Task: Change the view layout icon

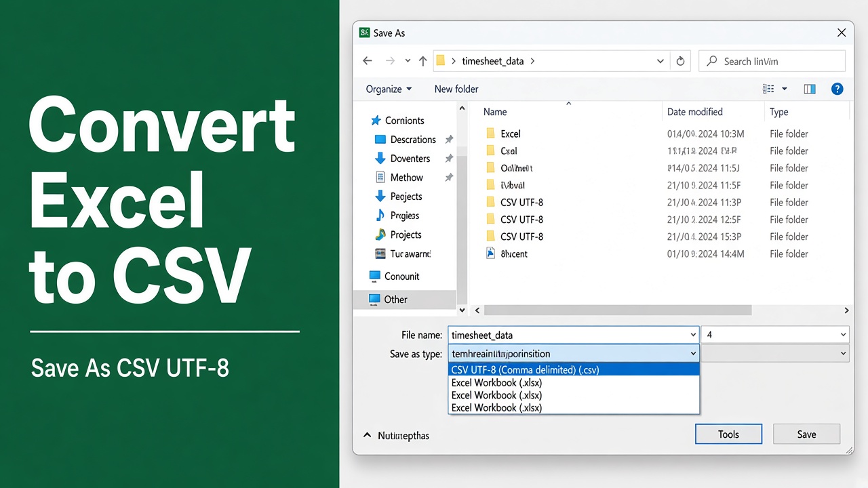Action: point(768,89)
